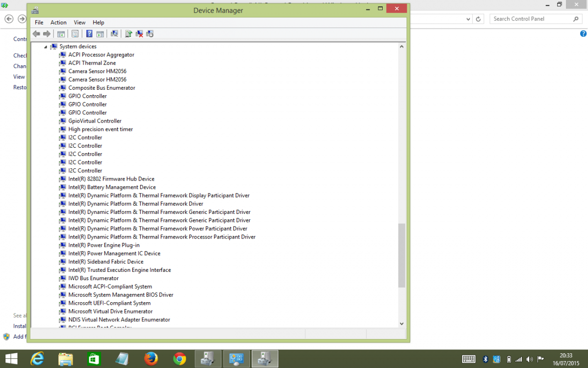Open the Windows Store taskbar icon
The width and height of the screenshot is (588, 368).
[94, 359]
